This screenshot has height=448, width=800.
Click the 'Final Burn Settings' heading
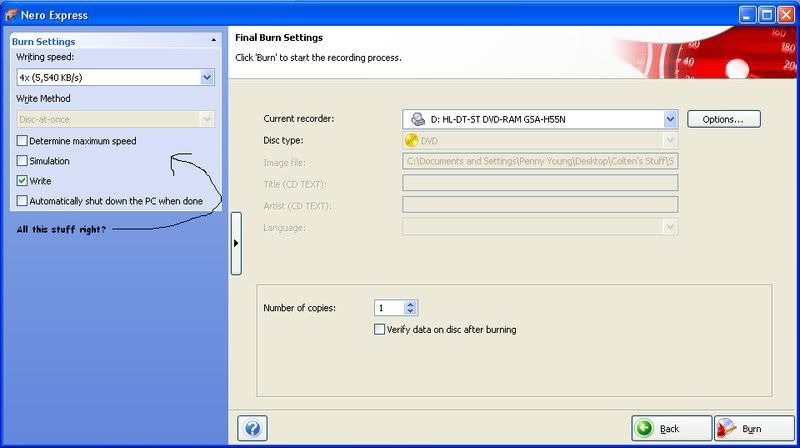point(279,38)
